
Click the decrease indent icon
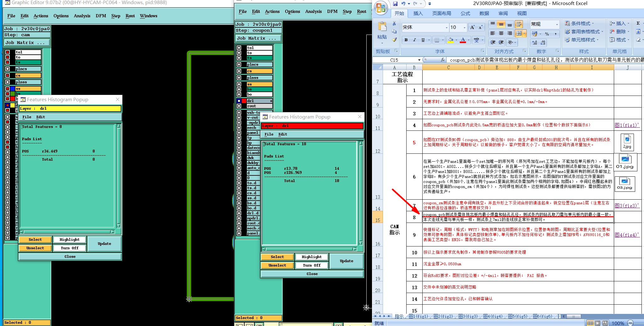point(493,42)
